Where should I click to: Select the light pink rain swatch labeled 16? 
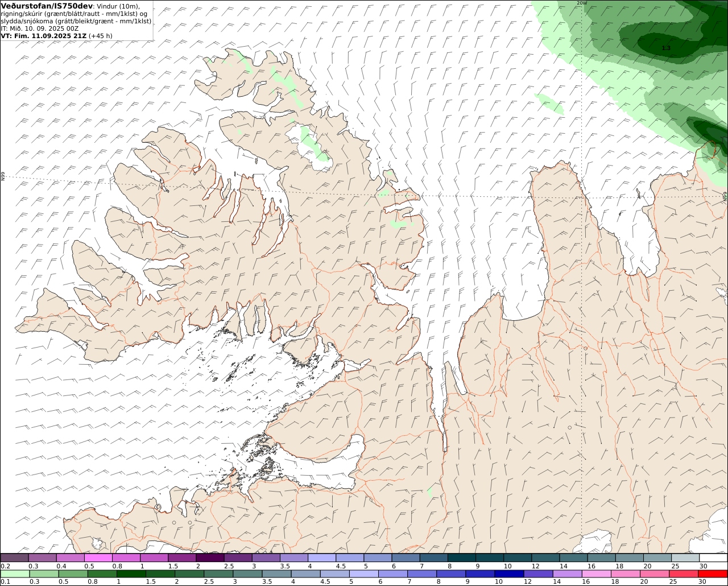(x=597, y=573)
